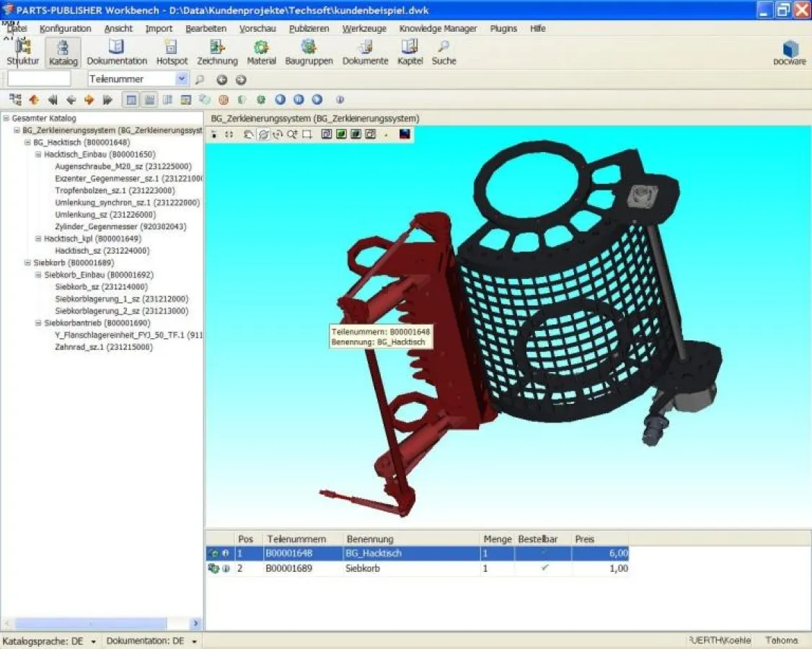Viewport: 812px width, 649px height.
Task: Open the Publizieren menu
Action: (x=310, y=29)
